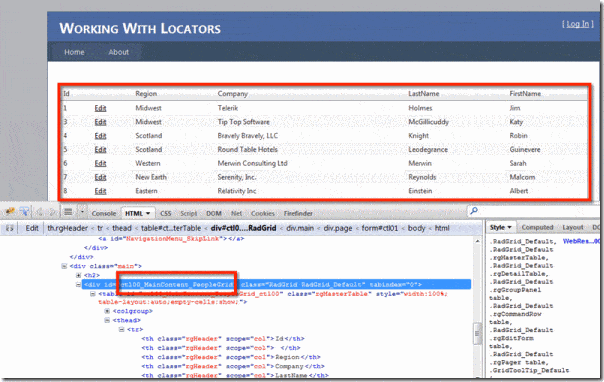Click the break on mutate icon
The width and height of the screenshot is (604, 382).
pyautogui.click(x=10, y=228)
